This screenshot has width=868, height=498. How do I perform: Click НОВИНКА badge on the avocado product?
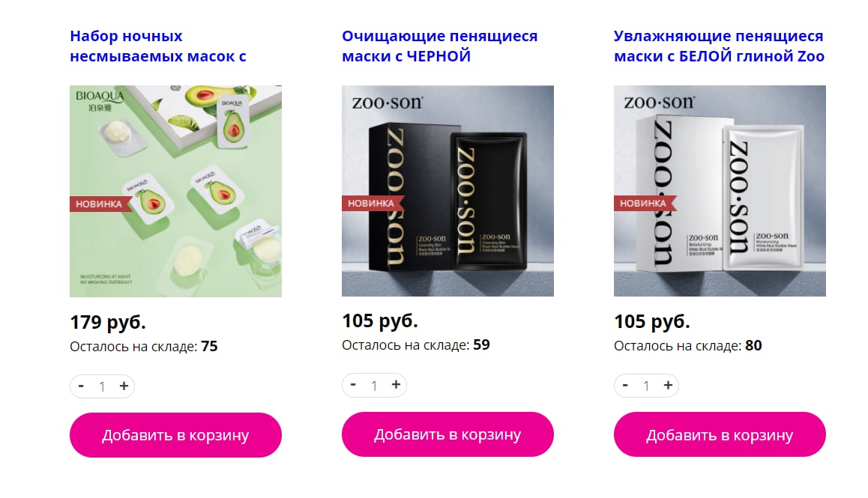tap(100, 204)
